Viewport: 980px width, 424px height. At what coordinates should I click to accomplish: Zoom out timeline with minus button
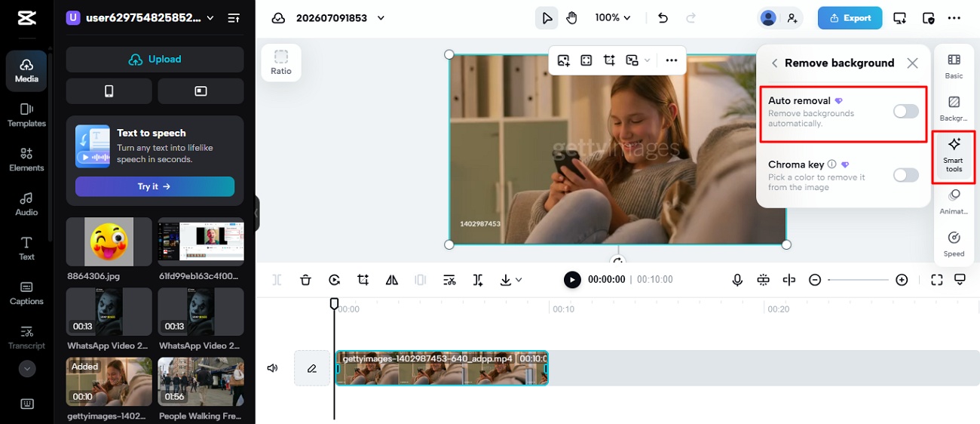coord(815,280)
